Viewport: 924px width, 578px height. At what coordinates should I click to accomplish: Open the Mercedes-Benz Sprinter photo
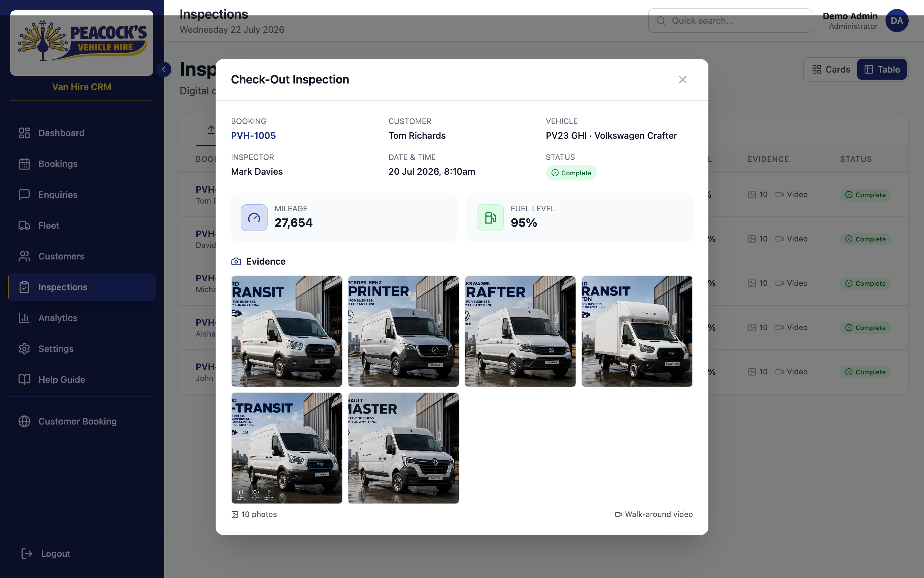(x=403, y=331)
